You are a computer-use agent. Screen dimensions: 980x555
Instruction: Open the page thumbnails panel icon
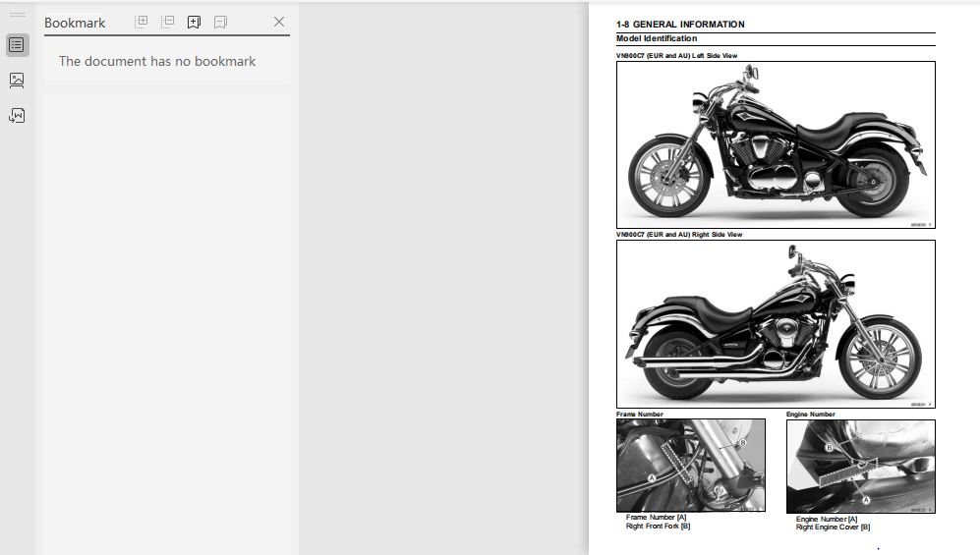tap(17, 80)
